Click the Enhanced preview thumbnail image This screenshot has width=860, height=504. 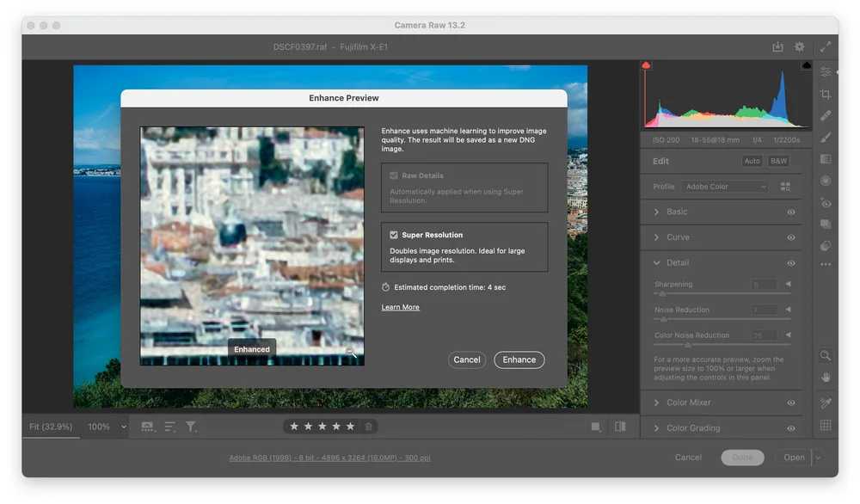[252, 246]
